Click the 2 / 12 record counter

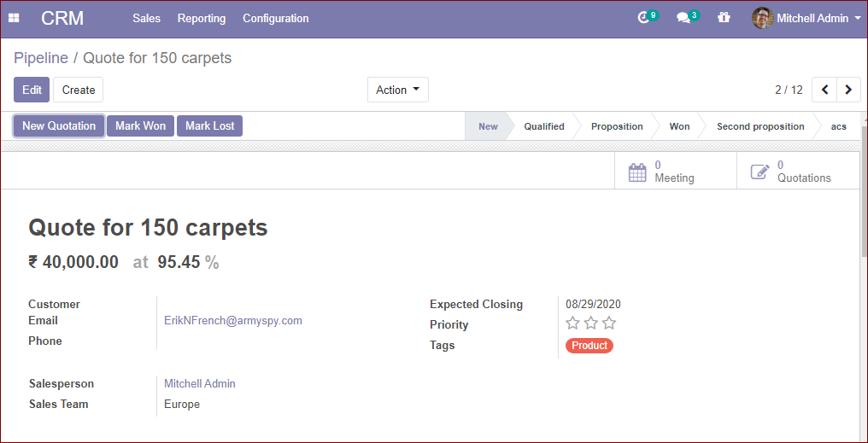point(789,90)
